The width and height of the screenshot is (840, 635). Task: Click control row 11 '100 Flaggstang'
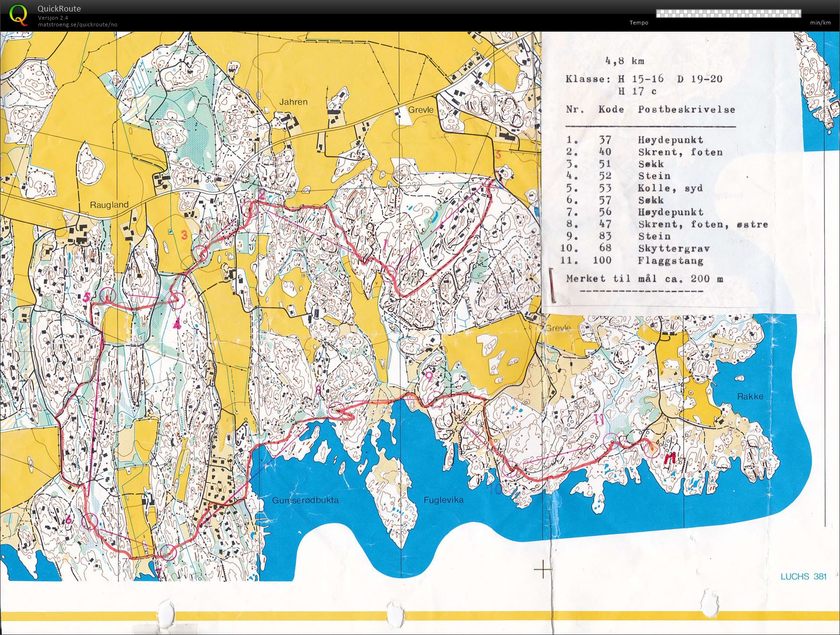[x=631, y=260]
